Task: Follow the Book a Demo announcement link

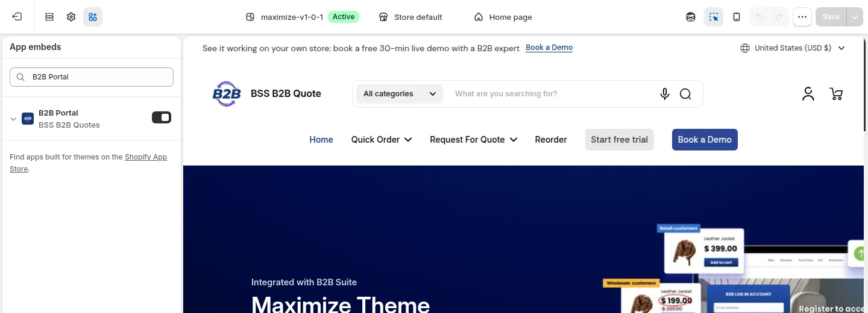Action: tap(549, 48)
